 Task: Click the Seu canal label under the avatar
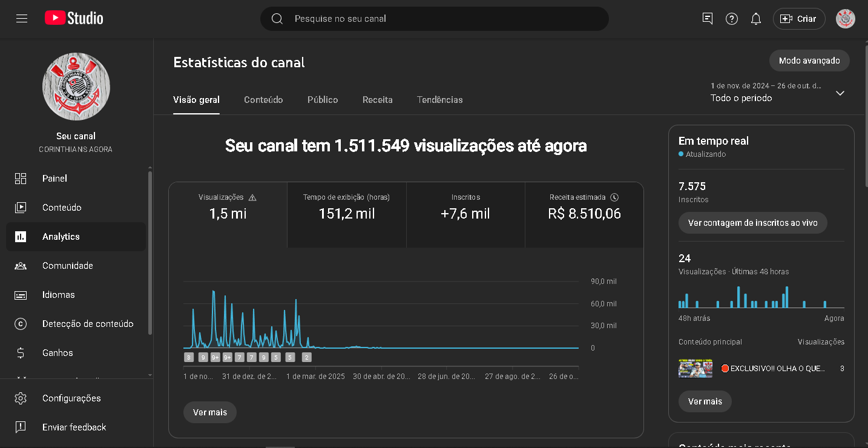click(76, 136)
